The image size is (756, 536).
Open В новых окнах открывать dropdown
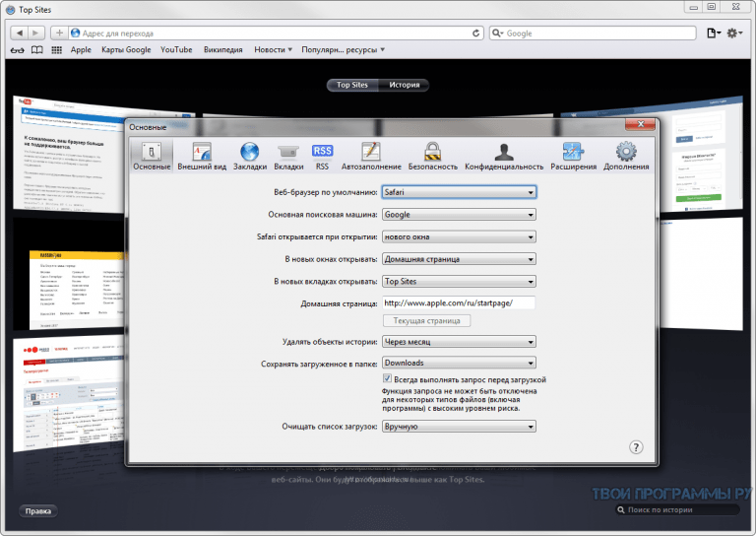tap(459, 259)
